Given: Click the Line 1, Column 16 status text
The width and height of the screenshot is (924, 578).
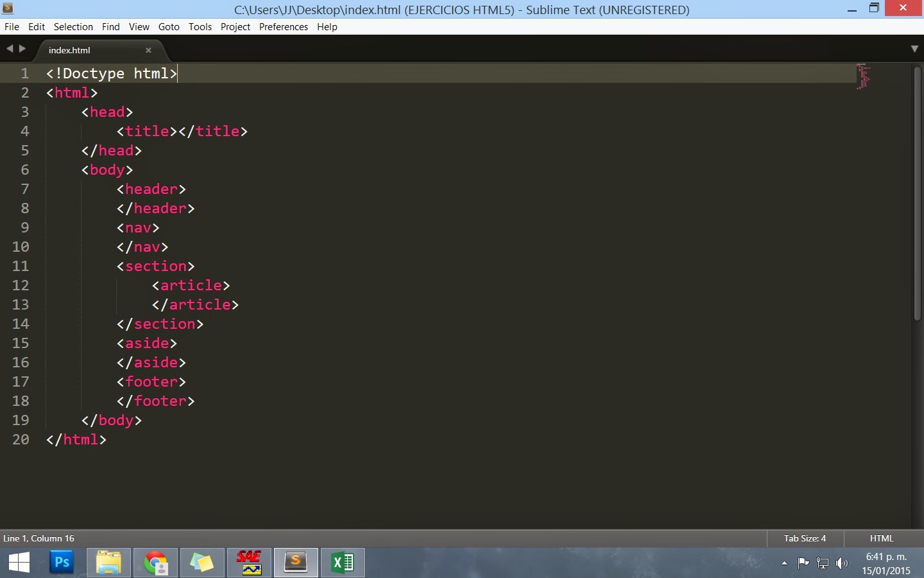Looking at the screenshot, I should point(38,539).
